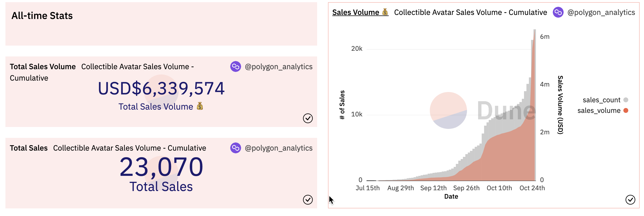The image size is (644, 216).
Task: Open the underlined Sales Volume chart title link
Action: point(356,12)
